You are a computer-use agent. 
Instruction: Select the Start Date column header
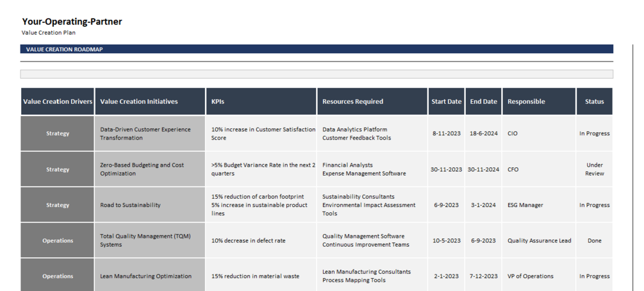[447, 101]
